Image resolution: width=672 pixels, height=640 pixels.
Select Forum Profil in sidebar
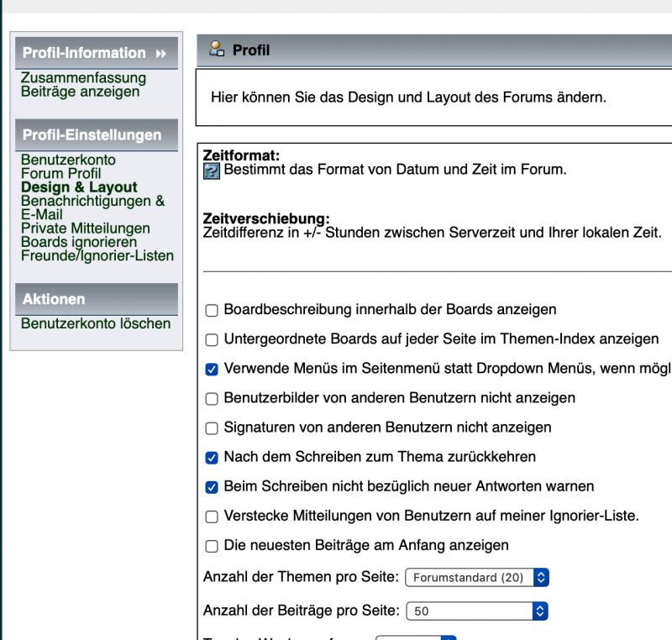(x=60, y=174)
